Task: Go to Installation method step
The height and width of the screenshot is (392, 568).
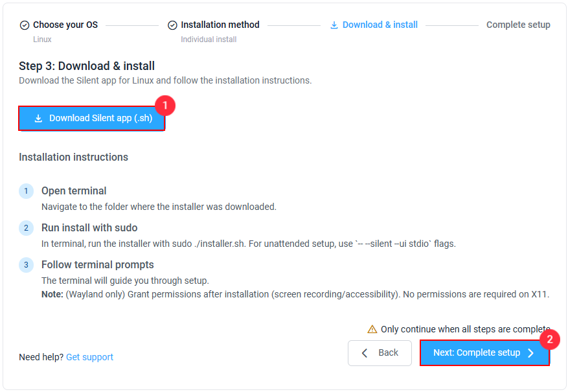Action: [220, 25]
